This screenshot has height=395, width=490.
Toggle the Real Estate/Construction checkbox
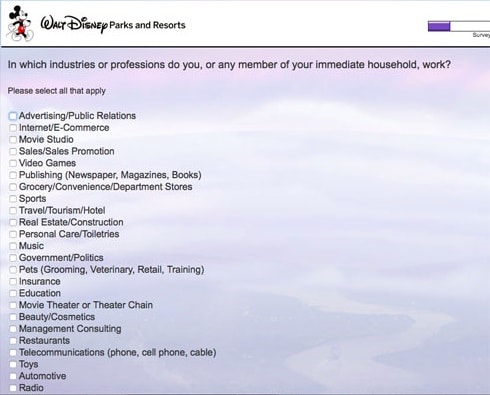(x=13, y=222)
